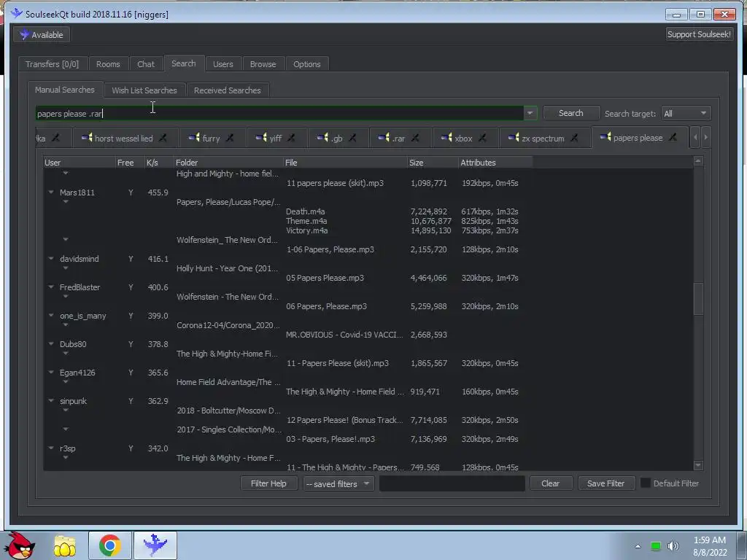Click the clock showing 1:59 AM

click(x=710, y=540)
